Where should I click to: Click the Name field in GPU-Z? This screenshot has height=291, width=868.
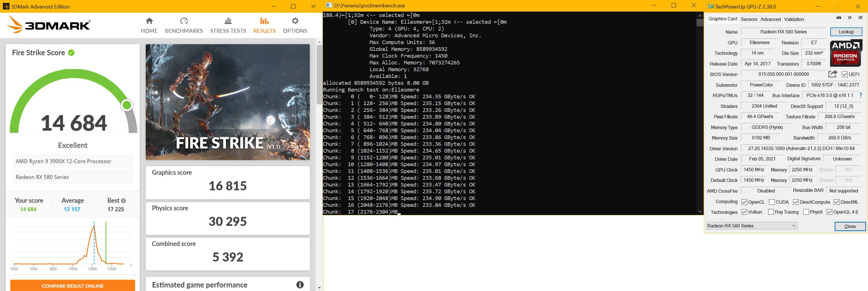(x=783, y=32)
